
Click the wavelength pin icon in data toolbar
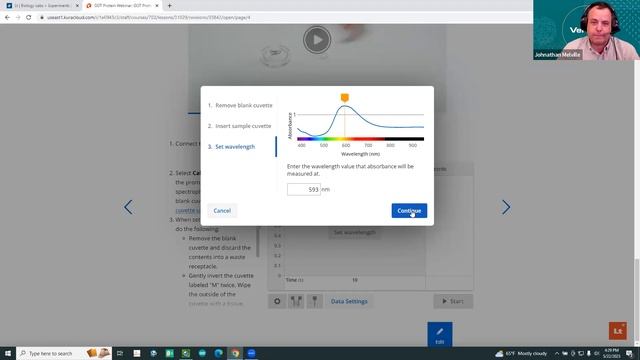coord(314,301)
